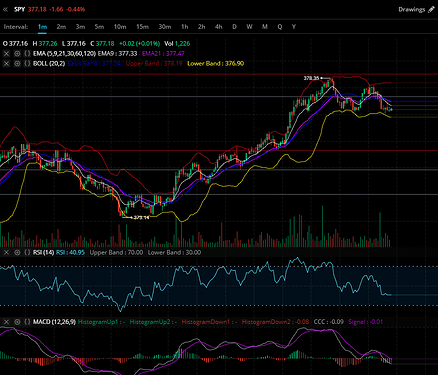Open BOLL indicator settings gear
Image resolution: width=438 pixels, height=375 pixels.
pyautogui.click(x=17, y=63)
